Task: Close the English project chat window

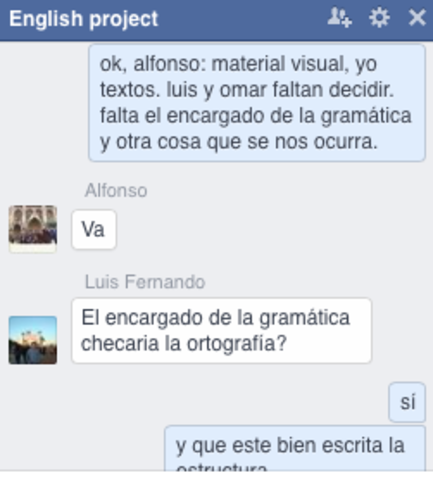Action: (417, 18)
